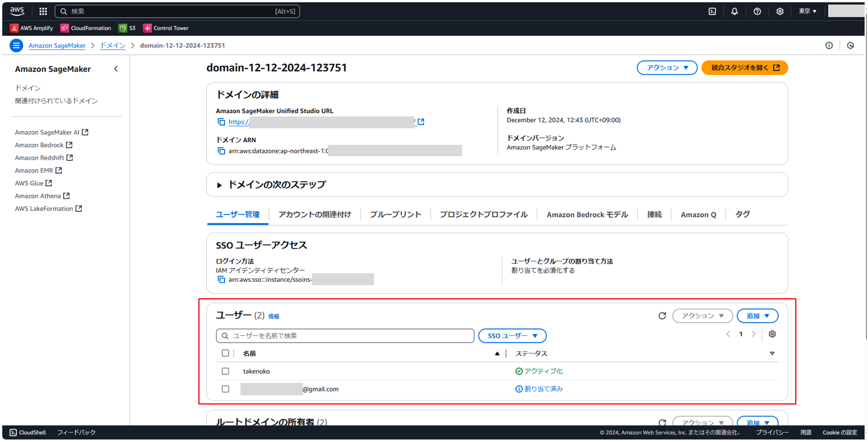Open the 東京 region selector
Viewport: 868px width, 442px height.
coord(807,11)
